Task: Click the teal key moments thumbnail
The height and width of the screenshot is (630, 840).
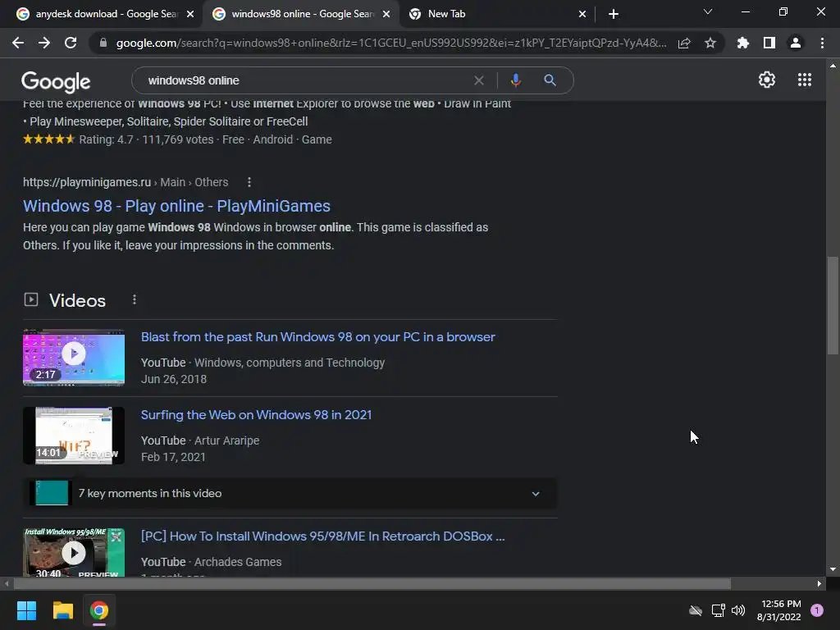Action: pos(52,493)
